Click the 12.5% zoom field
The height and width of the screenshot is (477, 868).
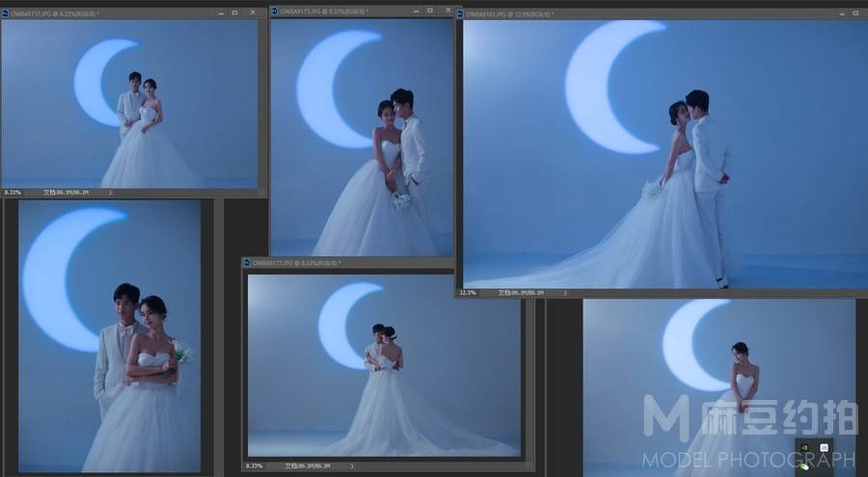(468, 292)
